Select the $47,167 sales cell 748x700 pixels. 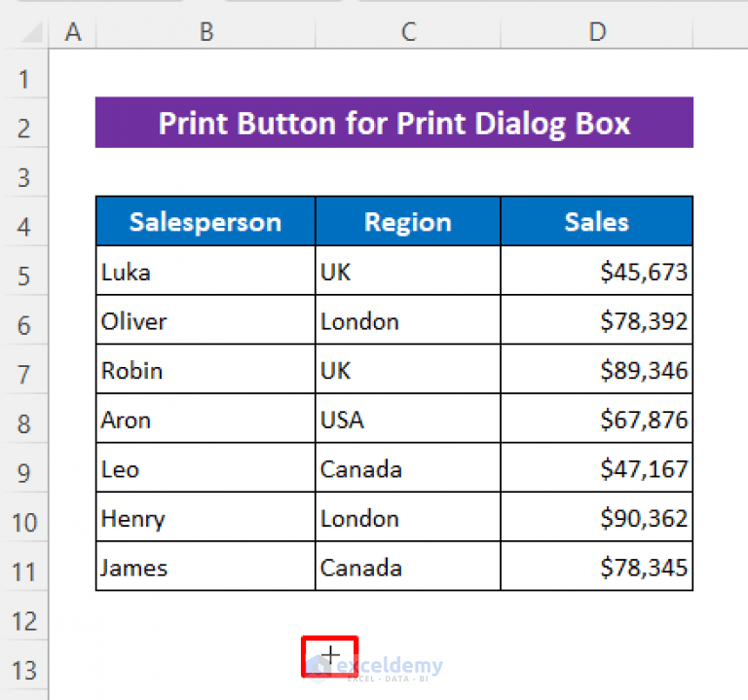tap(597, 467)
